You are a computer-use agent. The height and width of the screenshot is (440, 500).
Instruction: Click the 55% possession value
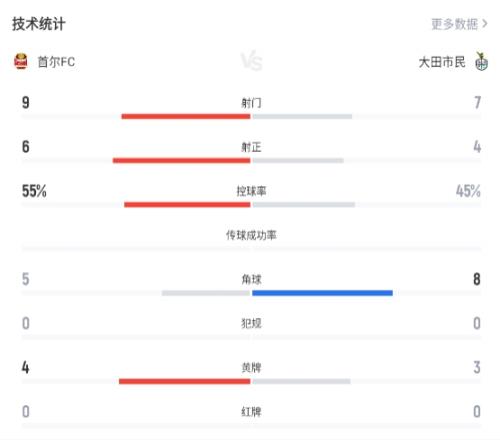pyautogui.click(x=34, y=191)
